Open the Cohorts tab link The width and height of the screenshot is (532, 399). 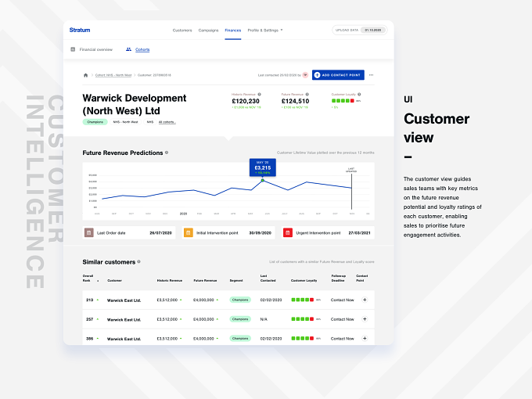point(142,49)
